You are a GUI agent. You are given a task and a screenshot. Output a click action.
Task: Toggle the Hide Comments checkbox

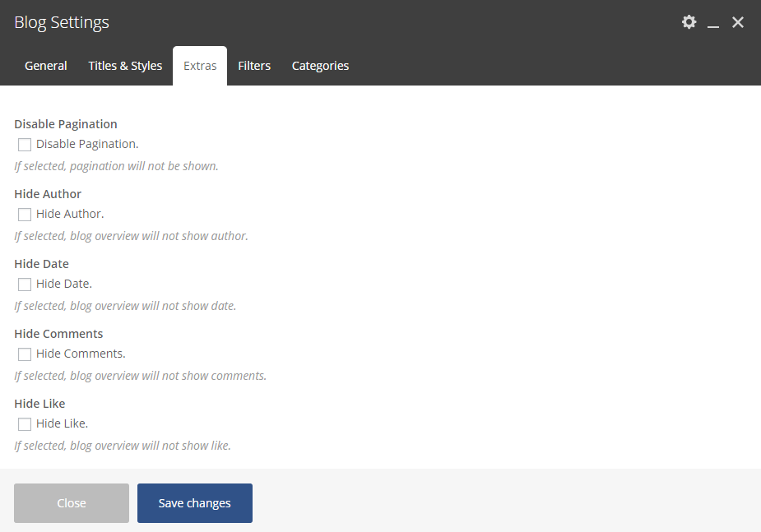(25, 354)
